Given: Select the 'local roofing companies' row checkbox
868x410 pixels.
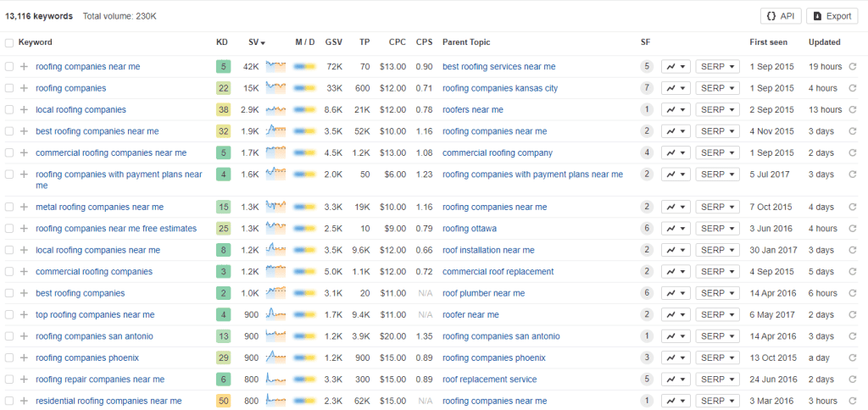Looking at the screenshot, I should [8, 109].
